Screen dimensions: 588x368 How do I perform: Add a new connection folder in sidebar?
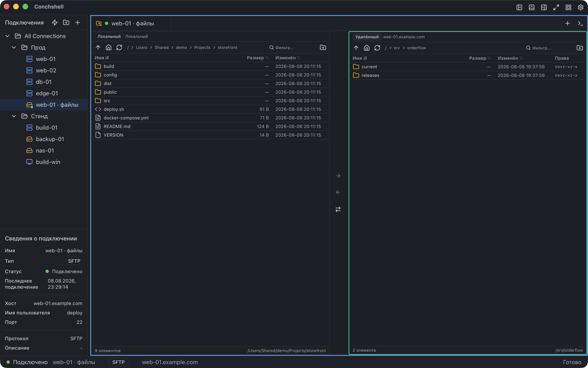point(66,23)
